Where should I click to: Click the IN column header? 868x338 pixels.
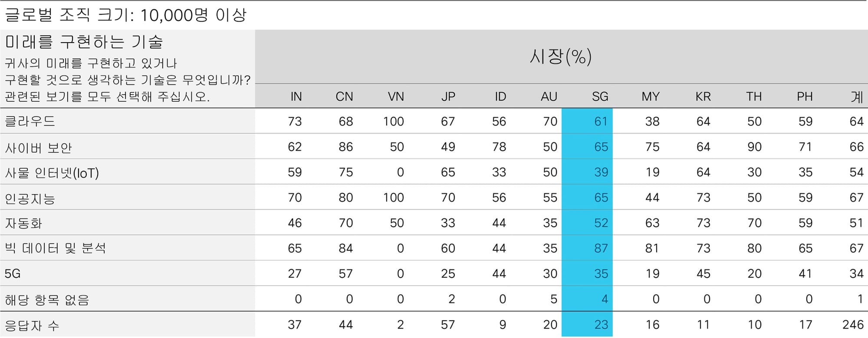[x=296, y=96]
